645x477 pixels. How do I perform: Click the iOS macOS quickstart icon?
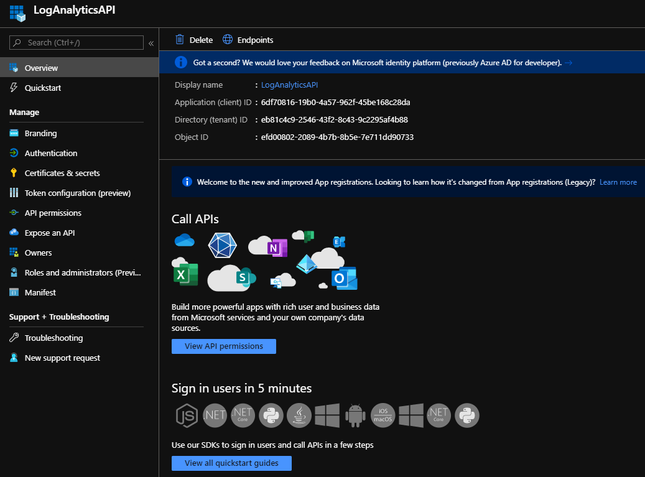383,415
